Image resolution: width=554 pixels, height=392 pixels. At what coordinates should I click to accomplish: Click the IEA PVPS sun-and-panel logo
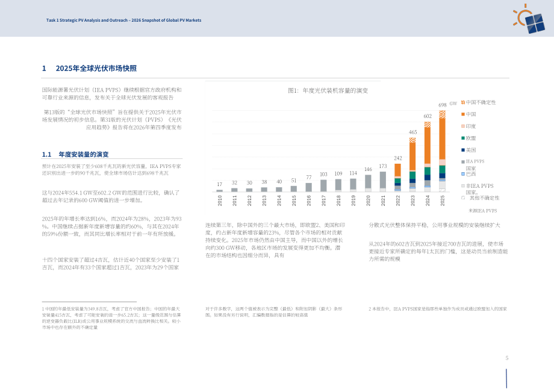tap(529, 19)
